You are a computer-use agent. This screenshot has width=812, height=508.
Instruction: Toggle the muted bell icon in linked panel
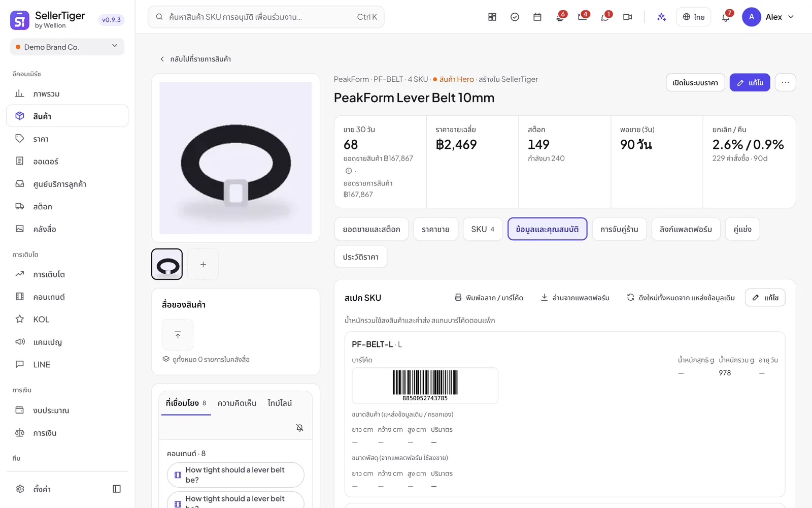coord(300,428)
